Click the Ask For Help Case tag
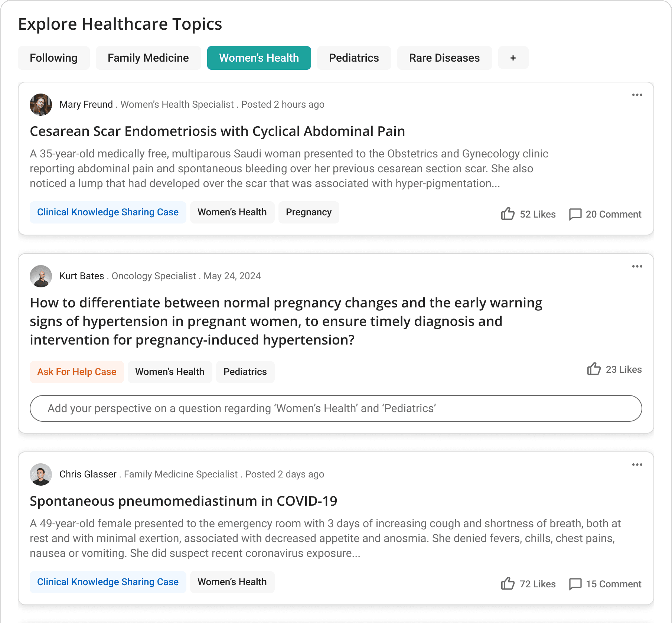 (77, 372)
